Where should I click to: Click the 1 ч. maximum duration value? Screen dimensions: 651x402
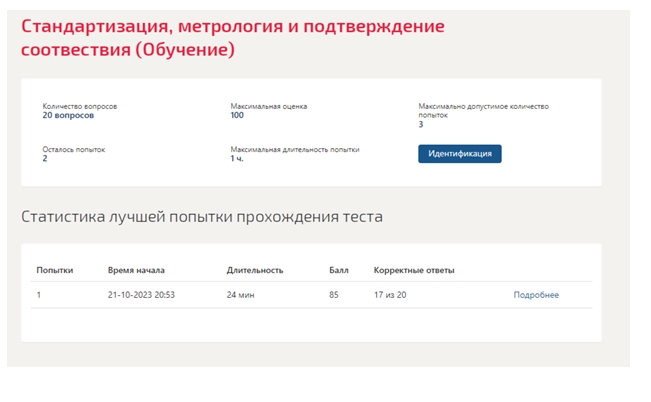pos(237,159)
